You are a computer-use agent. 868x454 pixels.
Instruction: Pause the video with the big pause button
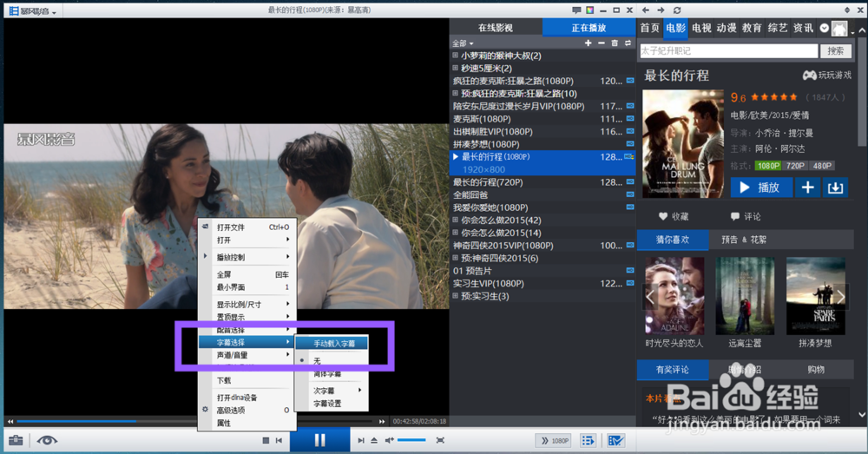[319, 440]
